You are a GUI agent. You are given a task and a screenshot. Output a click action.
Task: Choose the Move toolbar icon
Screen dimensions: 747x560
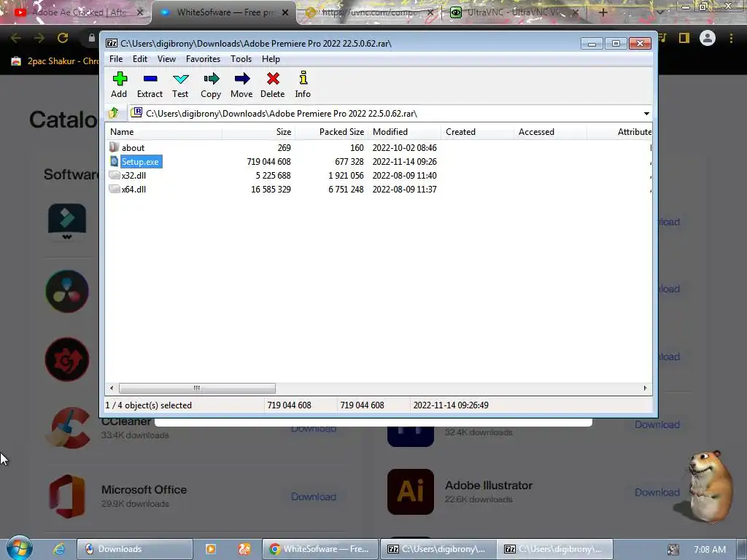[242, 79]
